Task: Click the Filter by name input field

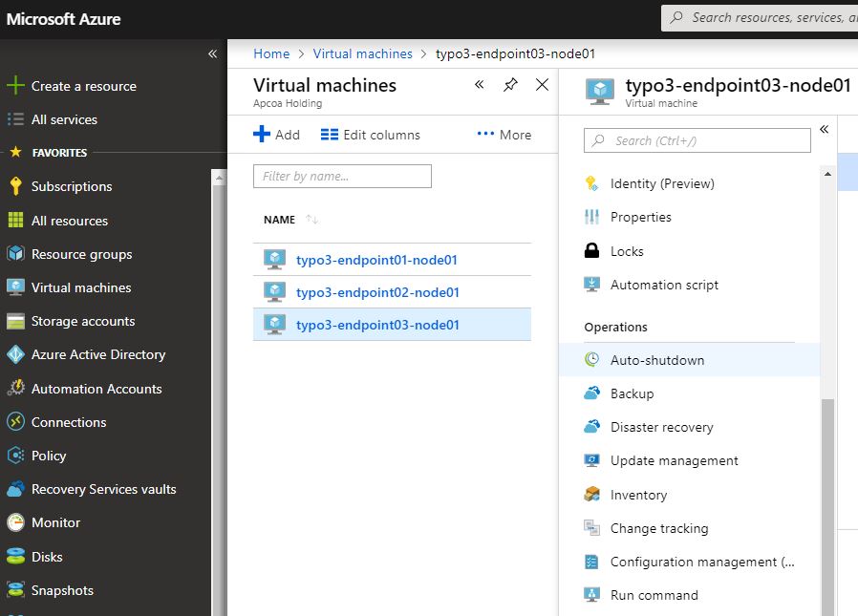Action: (x=342, y=176)
